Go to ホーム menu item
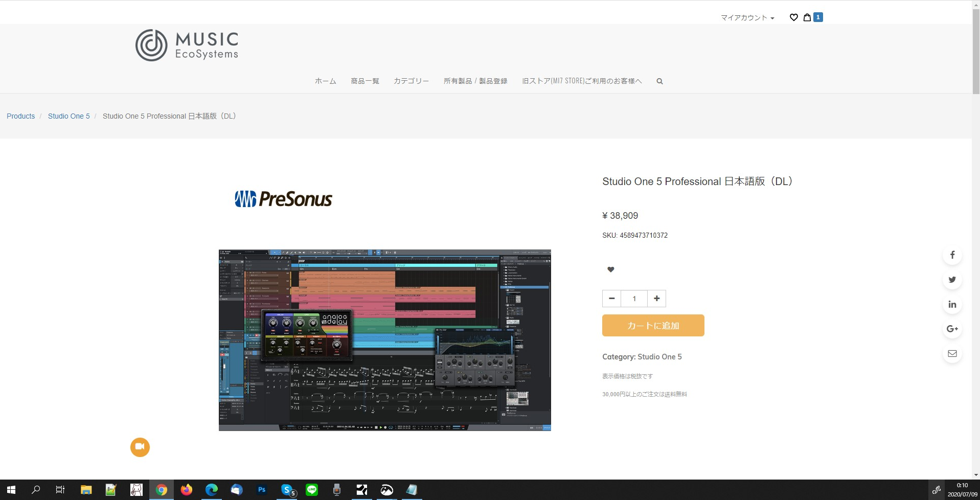Screen dimensions: 980x500 click(x=326, y=81)
